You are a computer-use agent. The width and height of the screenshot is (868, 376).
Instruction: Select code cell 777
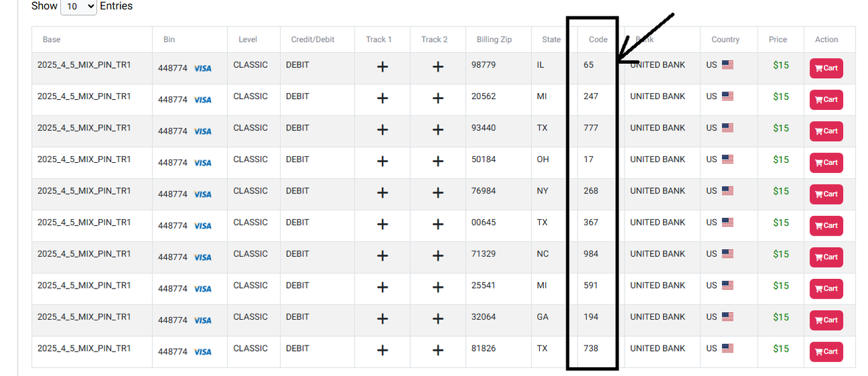coord(591,128)
